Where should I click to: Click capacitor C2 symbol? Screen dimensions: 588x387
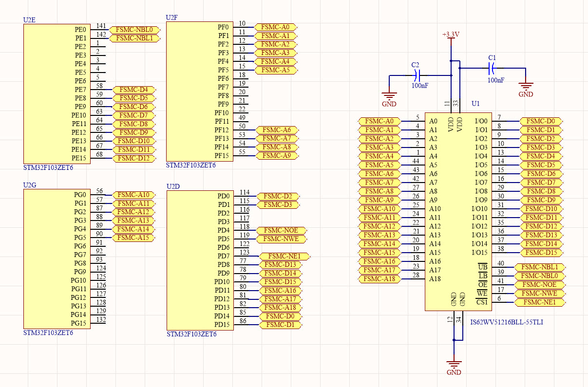[416, 75]
